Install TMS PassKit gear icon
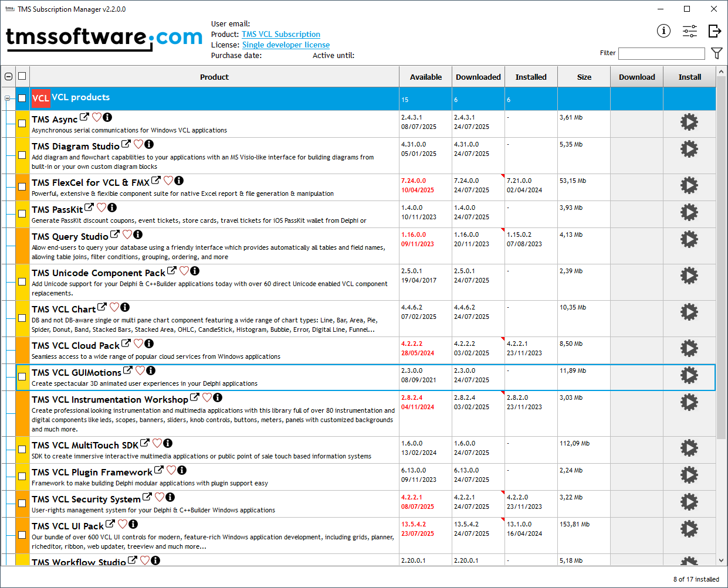This screenshot has height=588, width=728. pyautogui.click(x=689, y=212)
